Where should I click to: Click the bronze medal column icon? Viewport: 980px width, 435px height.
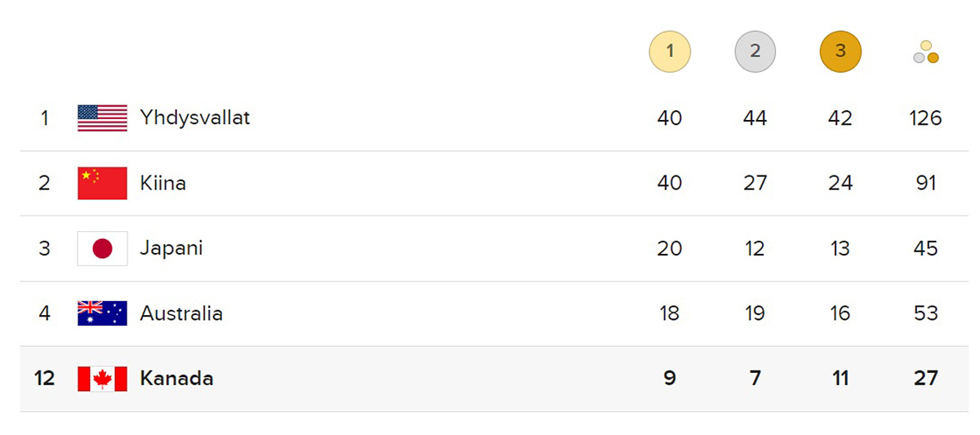click(840, 51)
